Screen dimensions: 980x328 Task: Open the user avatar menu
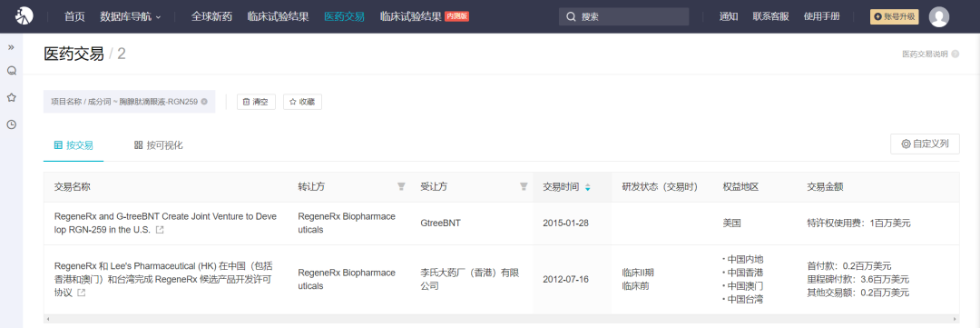tap(939, 17)
